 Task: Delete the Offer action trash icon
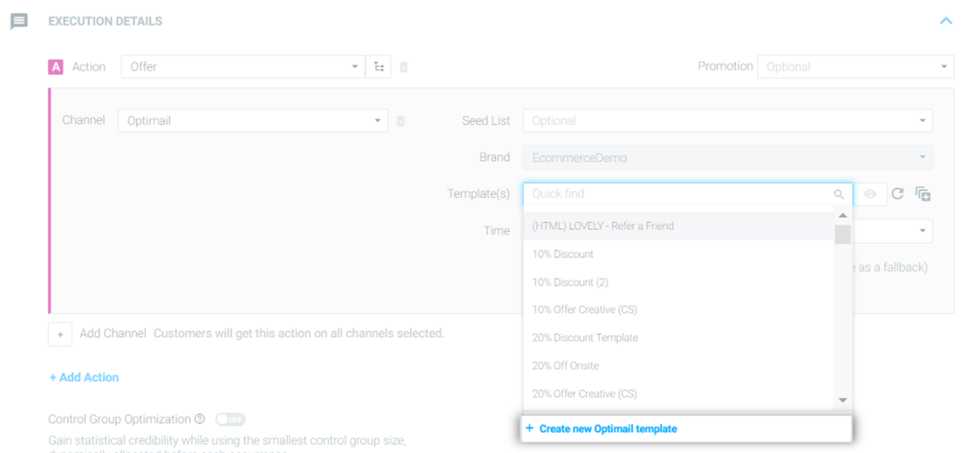404,67
